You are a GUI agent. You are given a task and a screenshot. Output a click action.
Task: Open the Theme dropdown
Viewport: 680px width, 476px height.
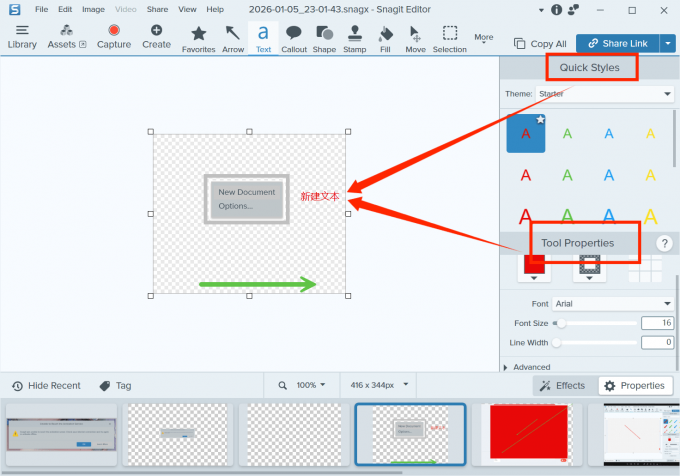click(x=605, y=94)
